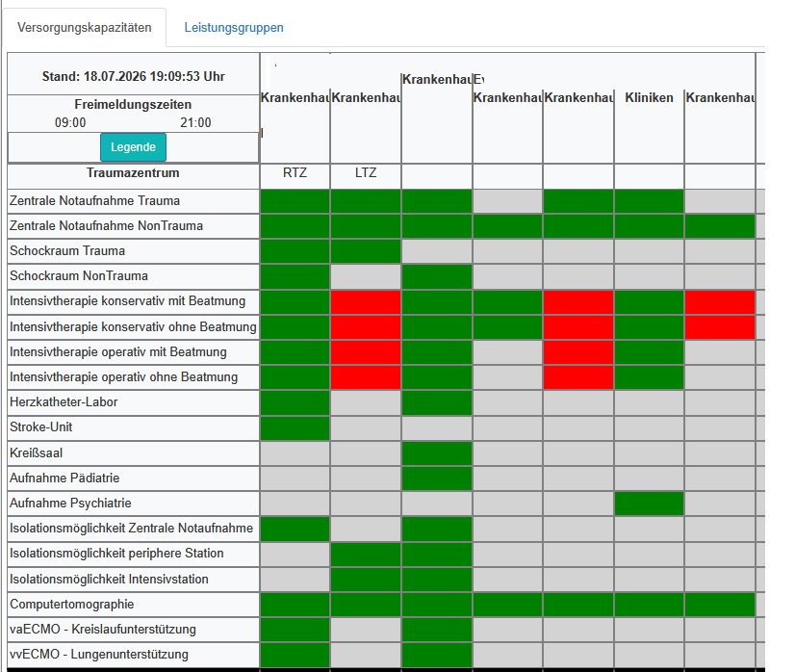Viewport: 795px width, 672px height.
Task: Click the green Stroke-Unit status cell
Action: (295, 427)
